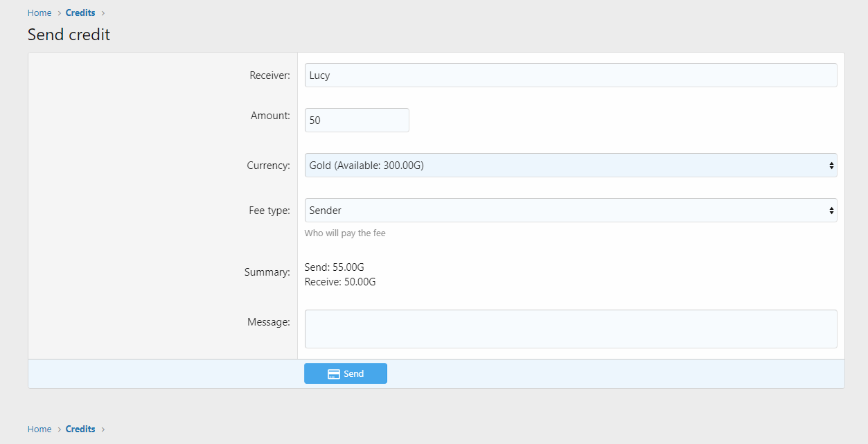Click chevron after Credits in footer breadcrumb
This screenshot has height=444, width=868.
point(103,429)
